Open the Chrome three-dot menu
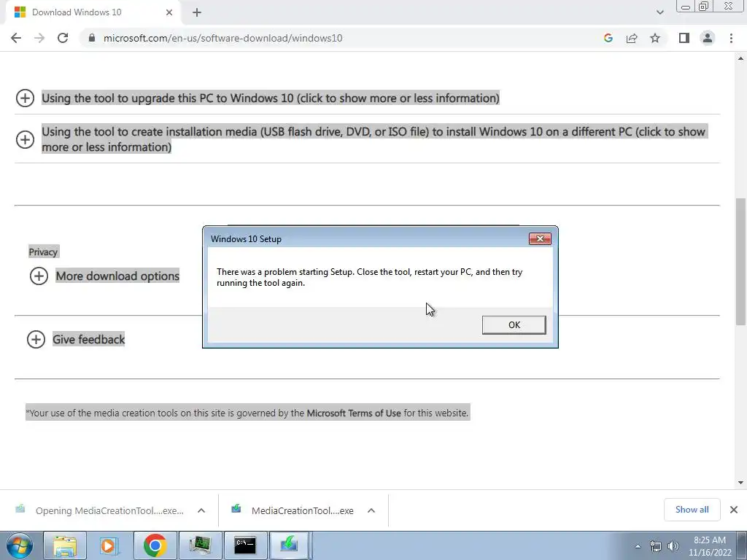This screenshot has width=747, height=560. tap(731, 38)
